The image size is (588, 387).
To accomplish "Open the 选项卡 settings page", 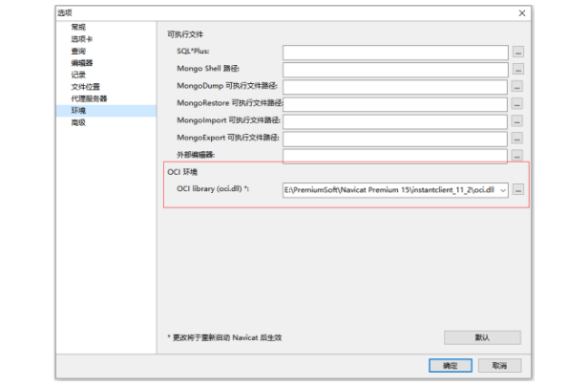I will pyautogui.click(x=82, y=39).
